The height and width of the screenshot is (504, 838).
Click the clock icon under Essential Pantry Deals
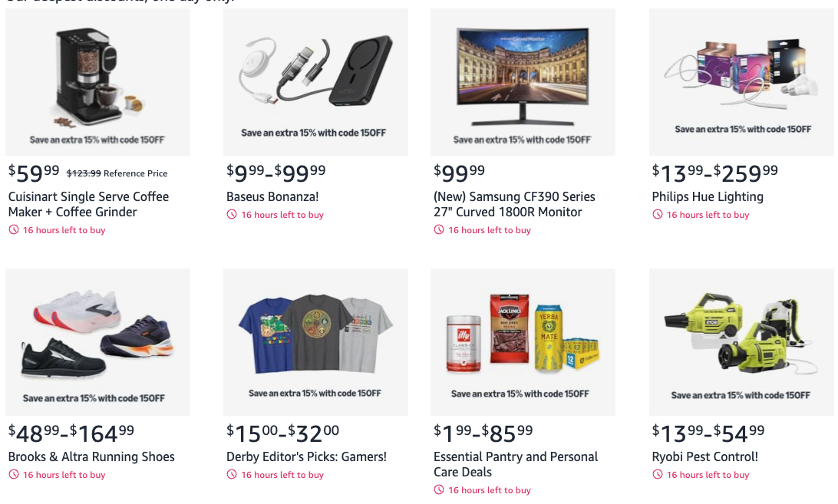[439, 490]
